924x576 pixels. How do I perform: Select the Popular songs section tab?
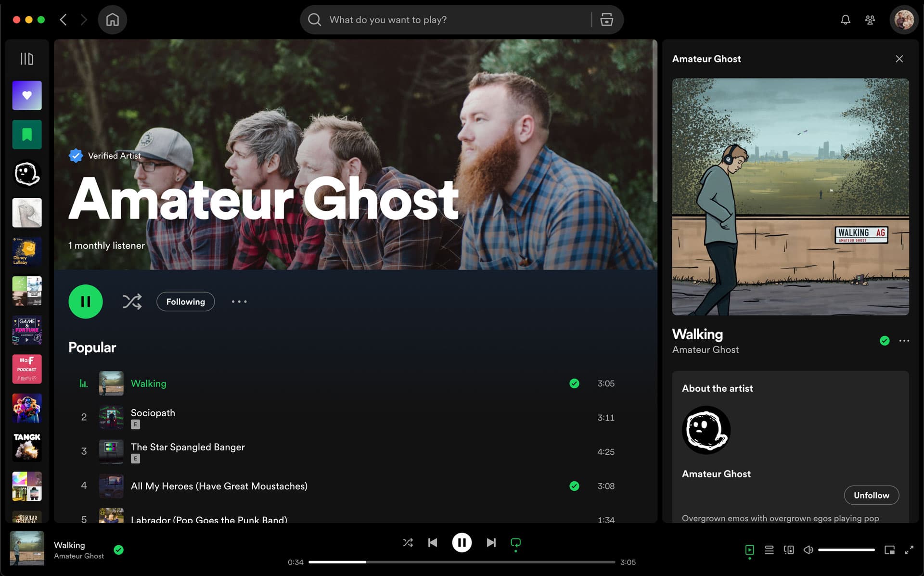92,347
